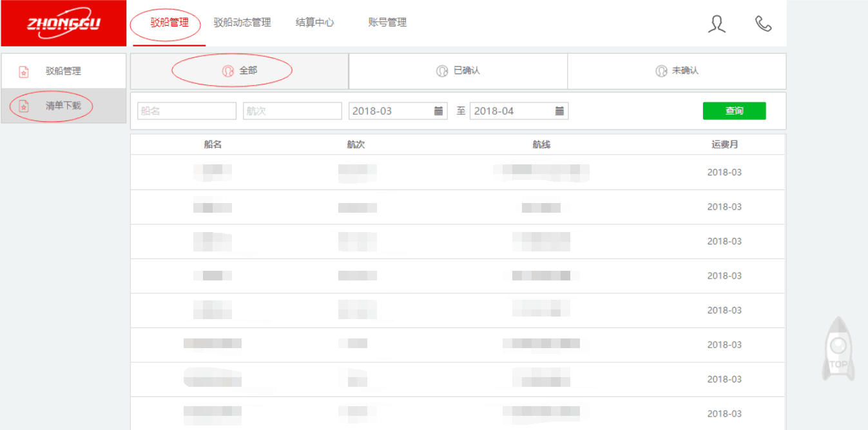Switch to the 全部 tab

click(x=240, y=71)
